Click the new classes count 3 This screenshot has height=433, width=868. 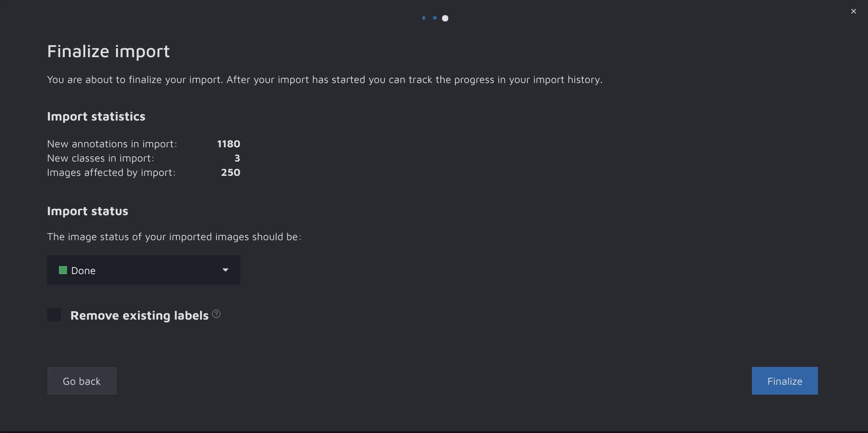237,158
